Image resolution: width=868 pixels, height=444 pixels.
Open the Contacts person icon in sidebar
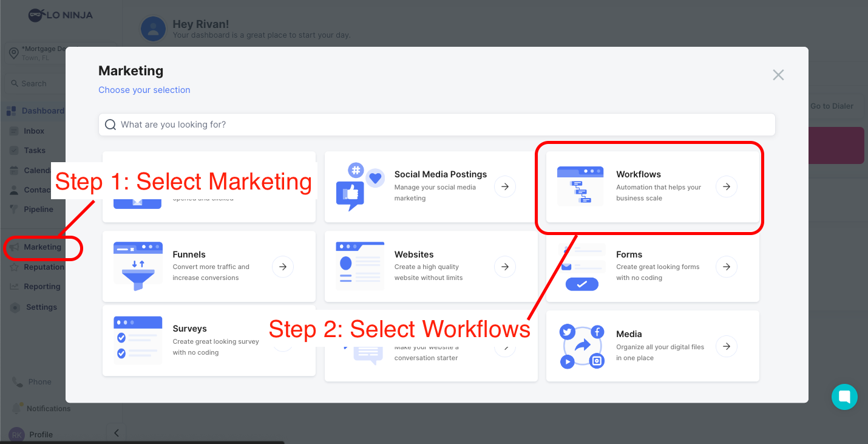[14, 190]
